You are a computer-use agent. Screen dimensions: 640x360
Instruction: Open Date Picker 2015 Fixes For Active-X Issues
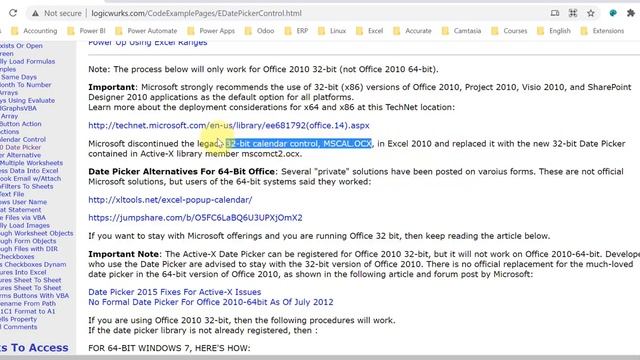[x=175, y=292]
